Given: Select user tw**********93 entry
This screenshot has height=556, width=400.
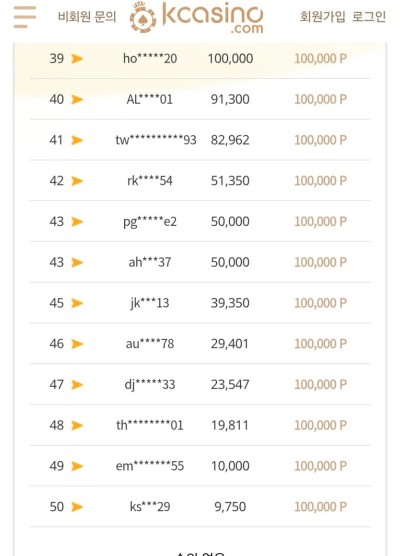Looking at the screenshot, I should [156, 140].
